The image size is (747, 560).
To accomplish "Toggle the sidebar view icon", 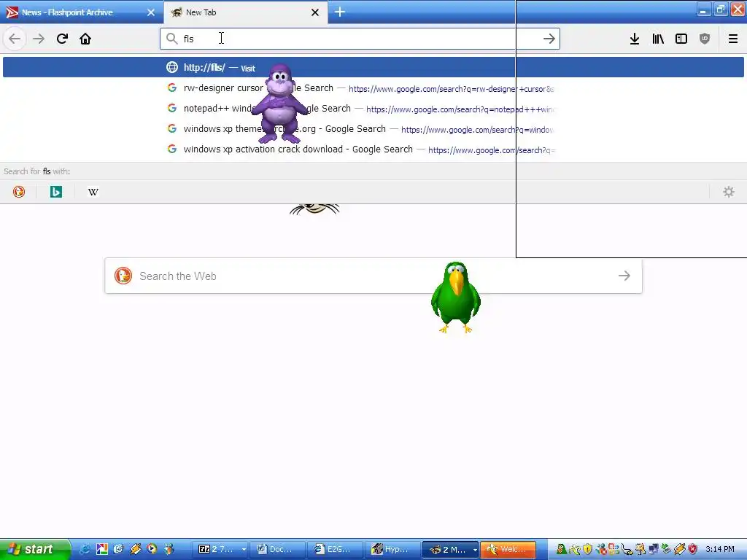I will click(x=681, y=39).
